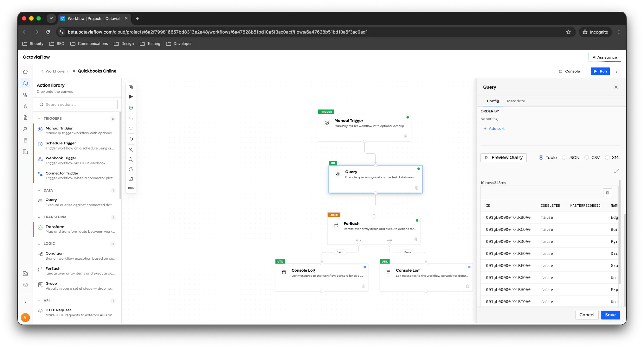This screenshot has width=644, height=348.
Task: Click the Search actions input field
Action: pyautogui.click(x=77, y=104)
